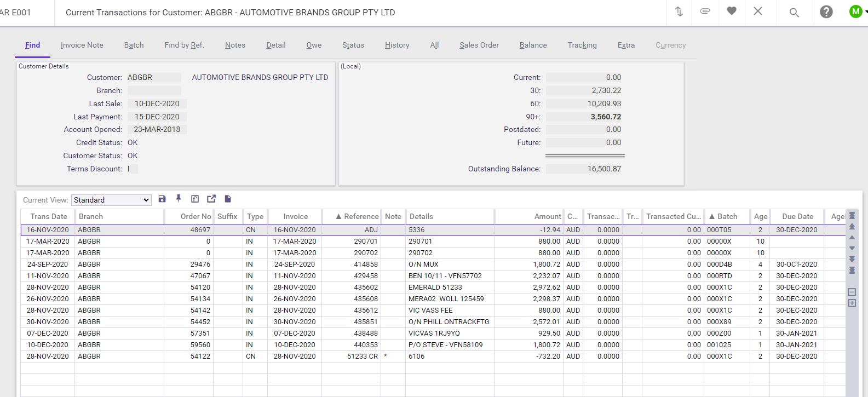Click the up-down swap arrows icon

point(679,11)
